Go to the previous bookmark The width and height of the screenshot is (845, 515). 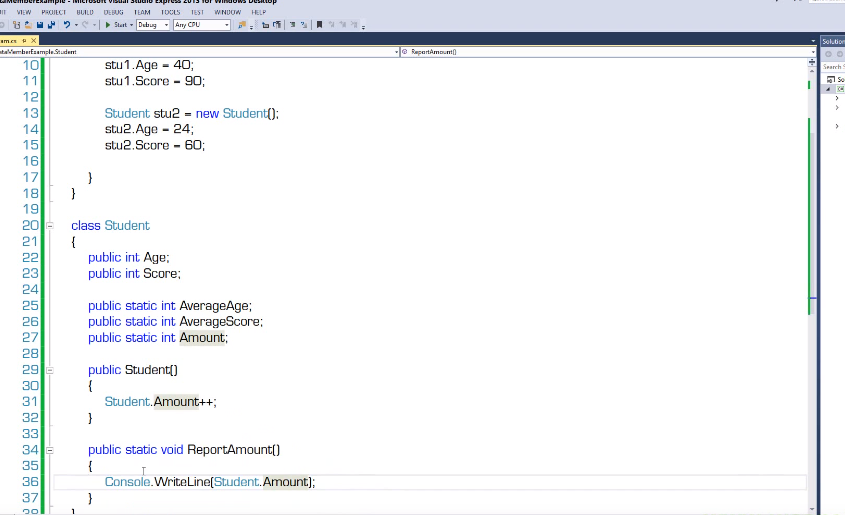pyautogui.click(x=331, y=25)
